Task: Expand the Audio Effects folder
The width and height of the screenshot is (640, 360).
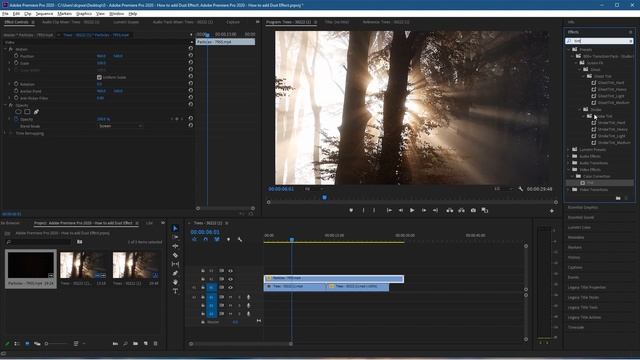Action: coord(569,156)
